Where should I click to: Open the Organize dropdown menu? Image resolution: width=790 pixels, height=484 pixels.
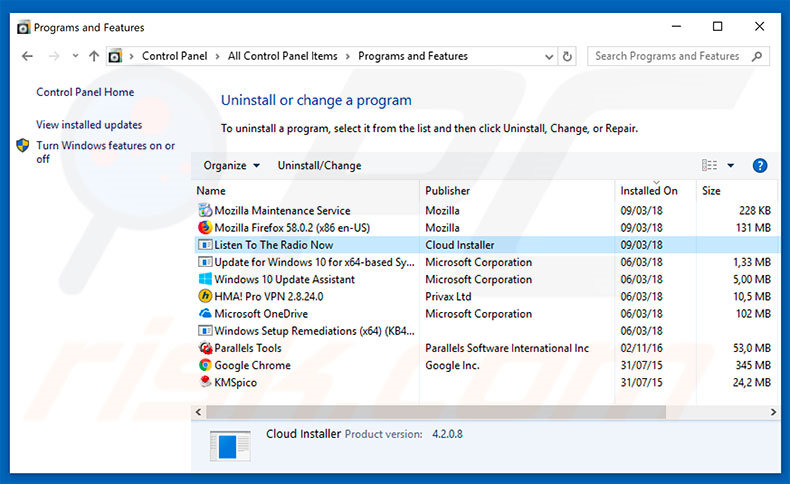click(x=231, y=165)
